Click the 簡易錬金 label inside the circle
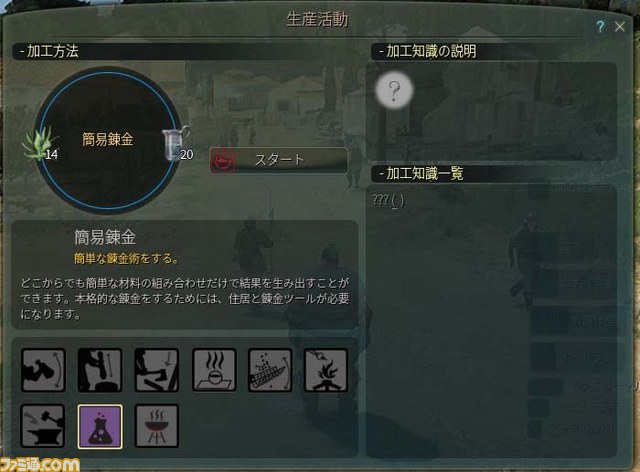Screen dimensions: 640x472 (x=108, y=140)
